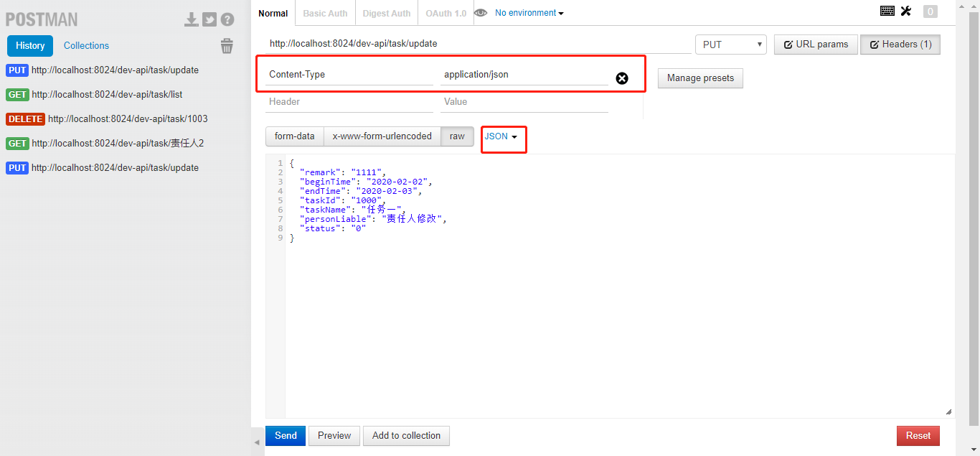Remove the Content-Type header with the X icon
The height and width of the screenshot is (456, 980).
621,78
